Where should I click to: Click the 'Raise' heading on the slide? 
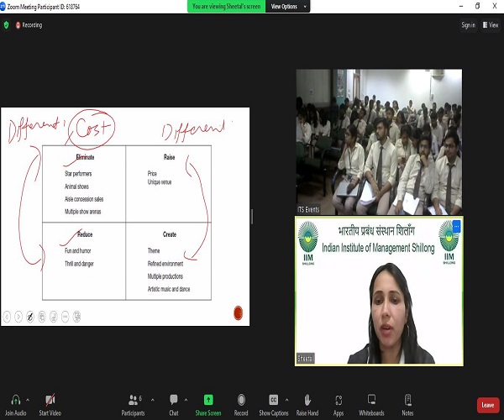click(x=169, y=157)
